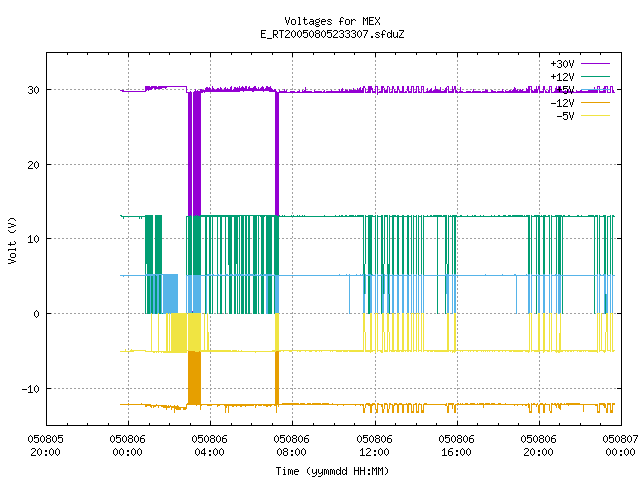Select the yellow -5V legend line sample
This screenshot has width=640, height=480.
[x=595, y=116]
